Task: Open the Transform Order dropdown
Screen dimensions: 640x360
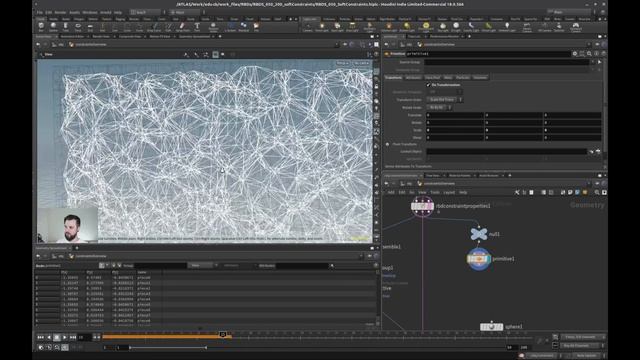Action: pos(444,100)
